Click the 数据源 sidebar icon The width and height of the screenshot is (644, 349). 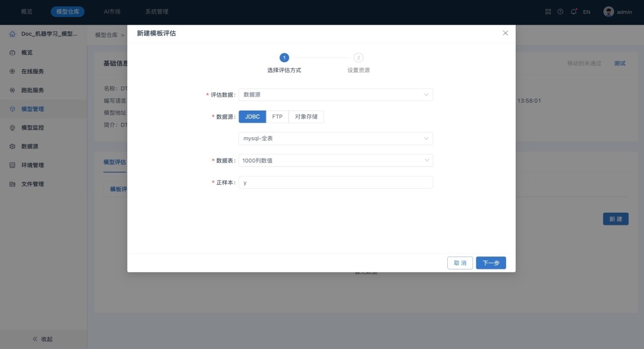point(13,146)
